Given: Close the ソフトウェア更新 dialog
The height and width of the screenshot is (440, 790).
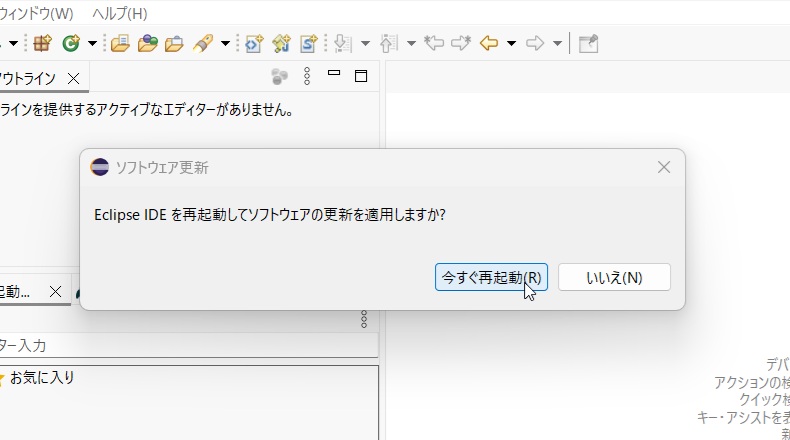Looking at the screenshot, I should (x=663, y=167).
